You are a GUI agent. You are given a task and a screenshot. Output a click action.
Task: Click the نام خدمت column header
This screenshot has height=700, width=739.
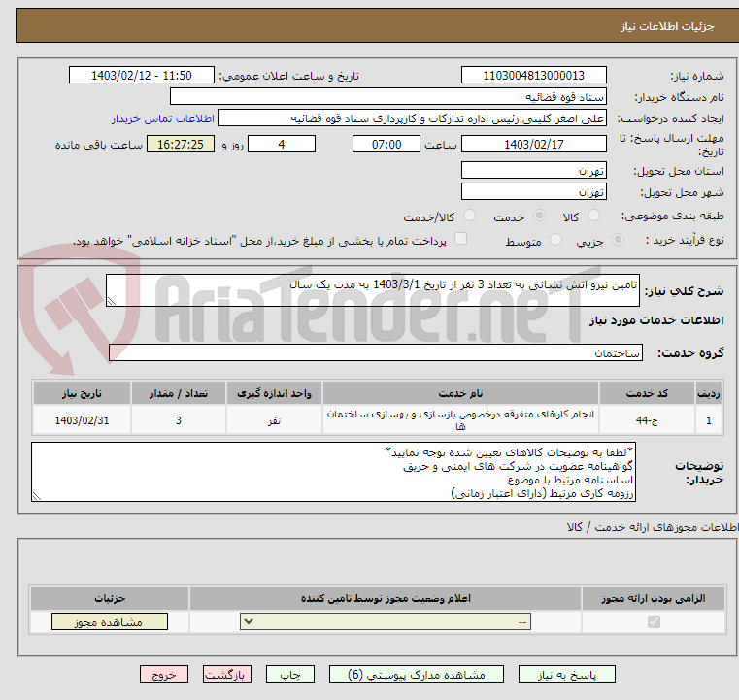pyautogui.click(x=460, y=393)
